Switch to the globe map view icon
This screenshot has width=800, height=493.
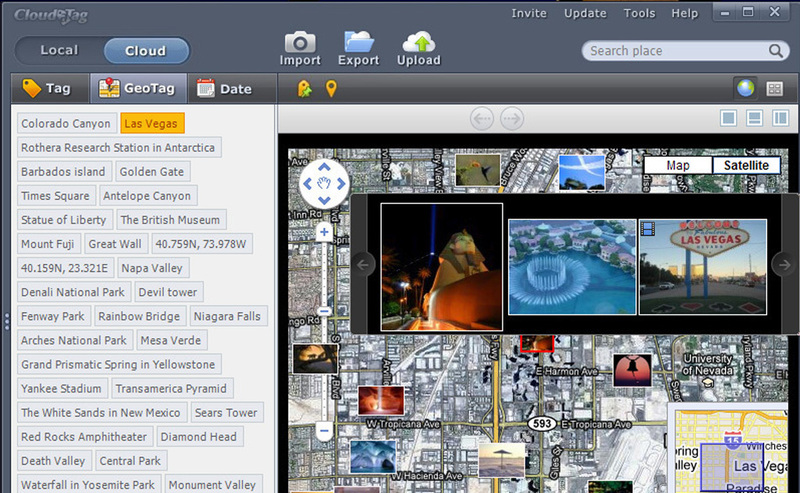[745, 88]
